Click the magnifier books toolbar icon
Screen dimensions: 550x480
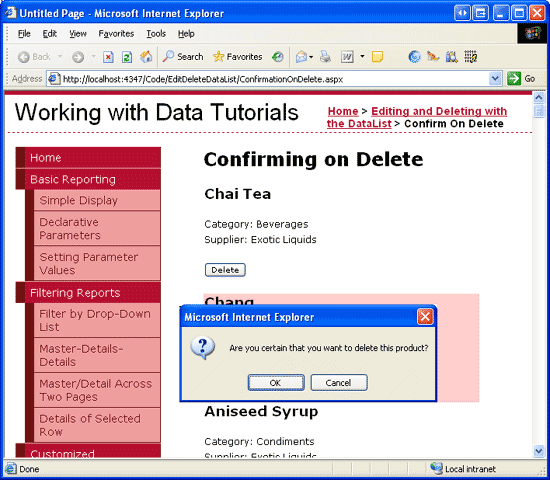coord(451,57)
